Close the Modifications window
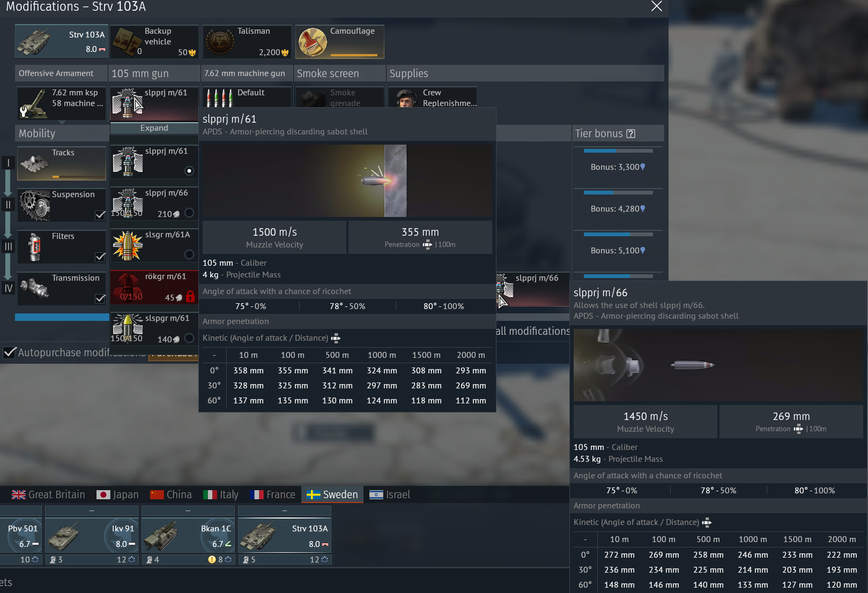 tap(657, 6)
